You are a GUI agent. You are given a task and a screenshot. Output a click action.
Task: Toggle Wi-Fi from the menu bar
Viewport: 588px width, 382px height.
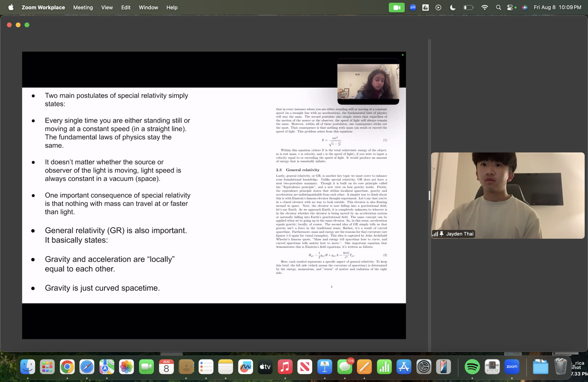(x=484, y=7)
